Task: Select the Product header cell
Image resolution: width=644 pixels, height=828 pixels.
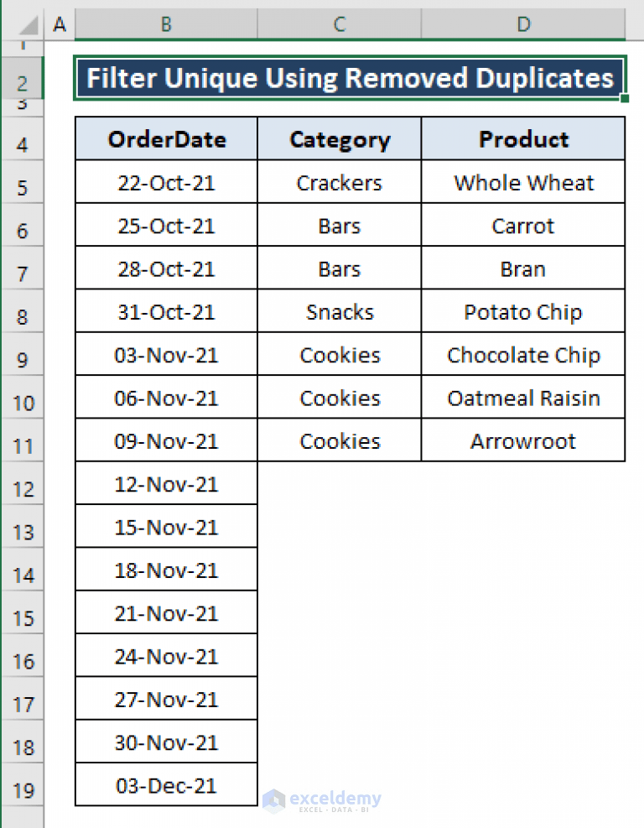Action: click(x=523, y=139)
